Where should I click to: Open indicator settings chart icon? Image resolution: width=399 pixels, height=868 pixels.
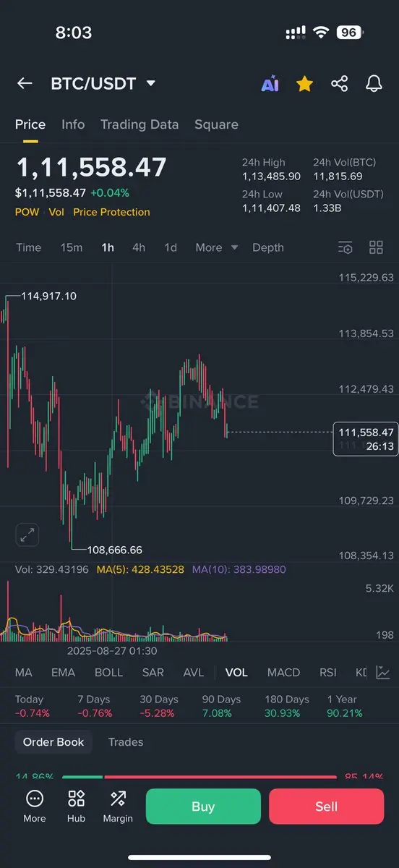click(x=383, y=673)
